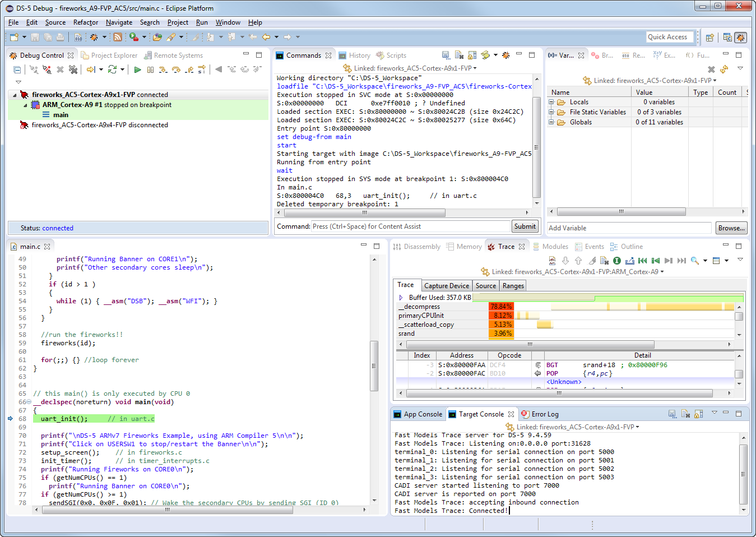This screenshot has width=756, height=537.
Task: Click the Submit button next to the Command field
Action: click(525, 226)
